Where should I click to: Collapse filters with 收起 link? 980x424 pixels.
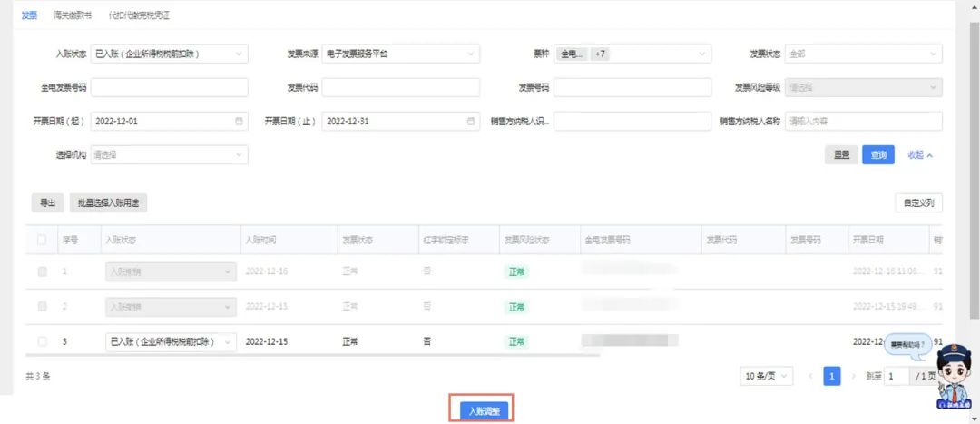tap(920, 155)
